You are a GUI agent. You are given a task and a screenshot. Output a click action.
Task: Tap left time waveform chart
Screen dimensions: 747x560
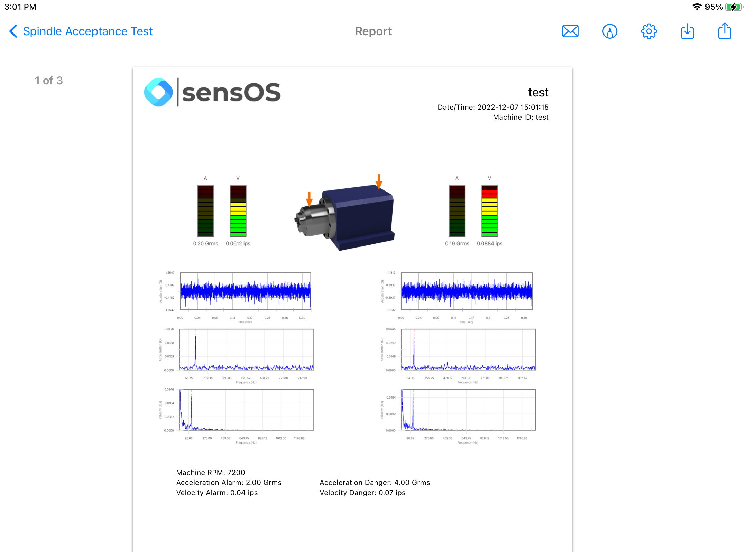point(246,291)
